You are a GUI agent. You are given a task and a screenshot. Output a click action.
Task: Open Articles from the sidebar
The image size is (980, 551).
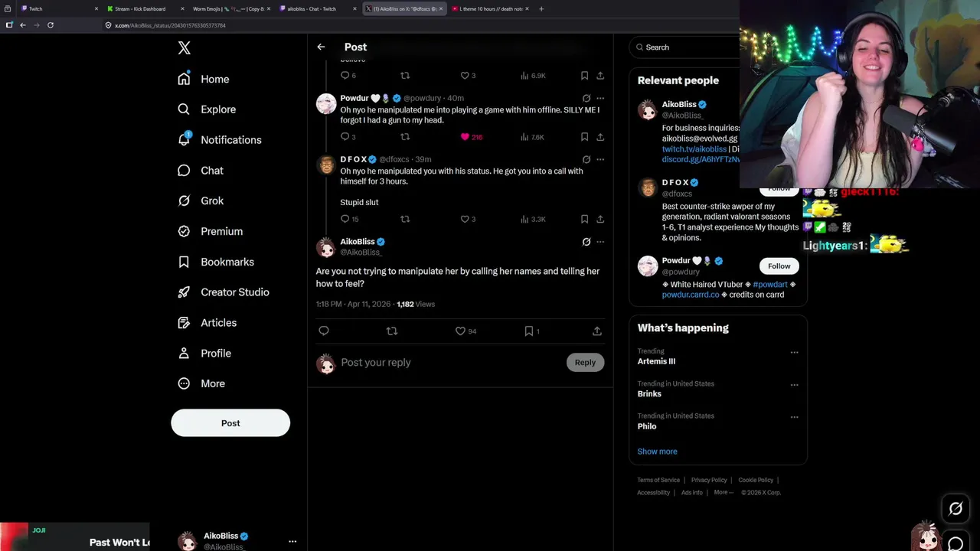point(207,323)
